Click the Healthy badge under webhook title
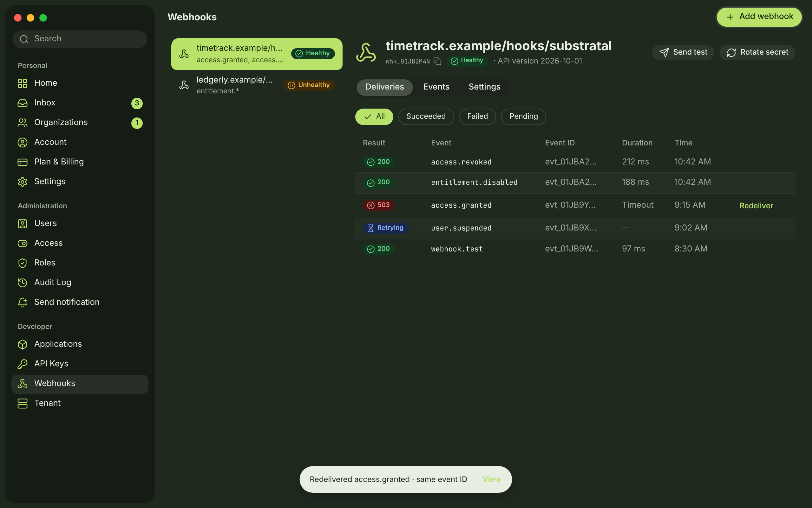This screenshot has height=508, width=812. 467,61
